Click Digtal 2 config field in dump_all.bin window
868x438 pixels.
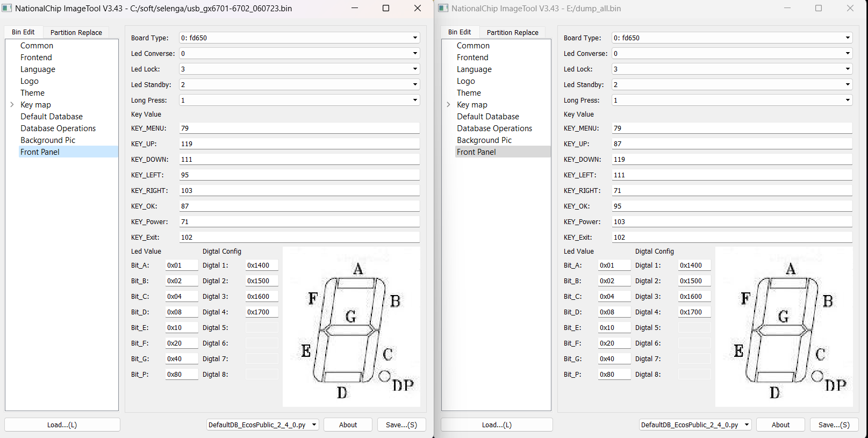coord(694,281)
